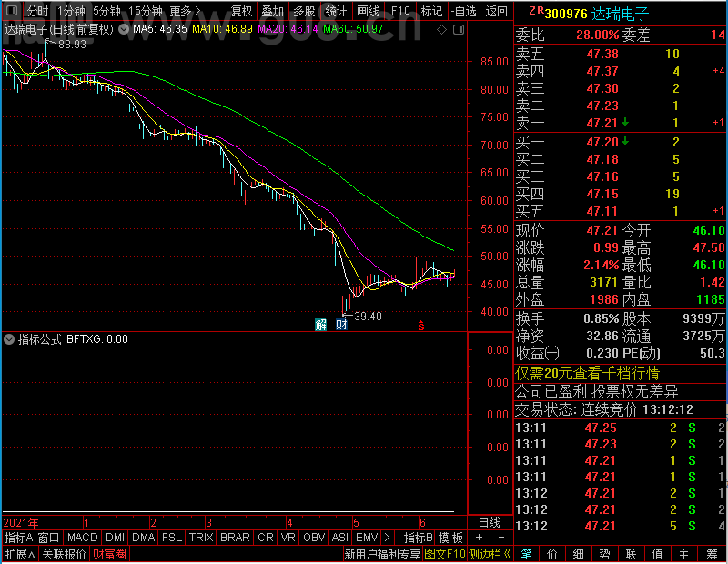Switch to 15分钟 chart period
This screenshot has width=728, height=564.
click(146, 11)
